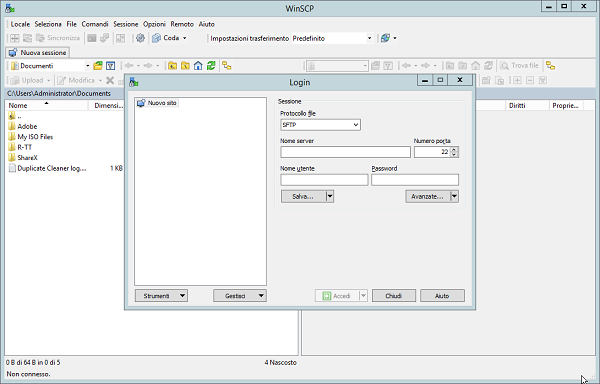
Task: Open the Aiuto menu in menu bar
Action: 207,24
